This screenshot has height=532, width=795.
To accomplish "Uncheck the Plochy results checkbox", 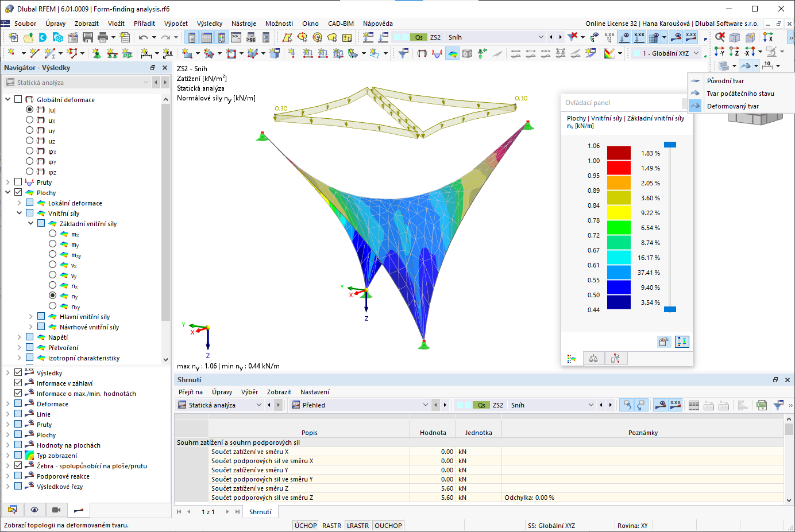I will 18,192.
